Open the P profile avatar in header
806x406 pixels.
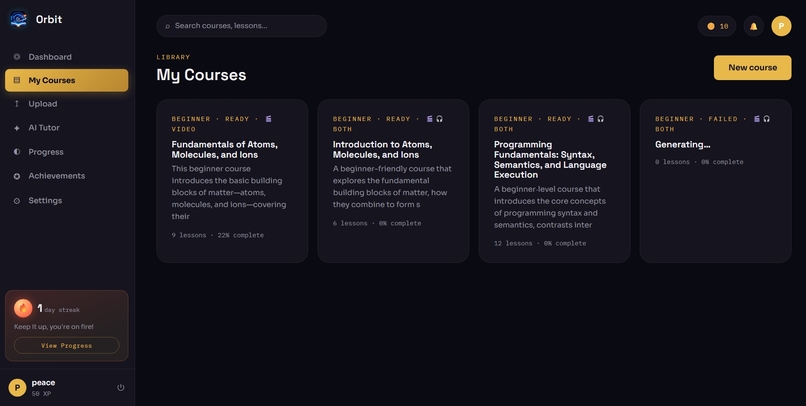point(781,26)
